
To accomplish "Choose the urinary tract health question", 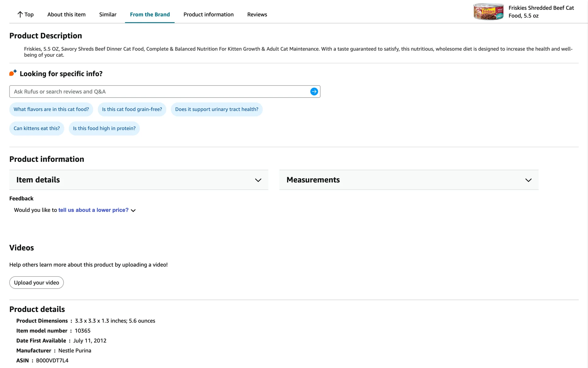I will pos(217,109).
